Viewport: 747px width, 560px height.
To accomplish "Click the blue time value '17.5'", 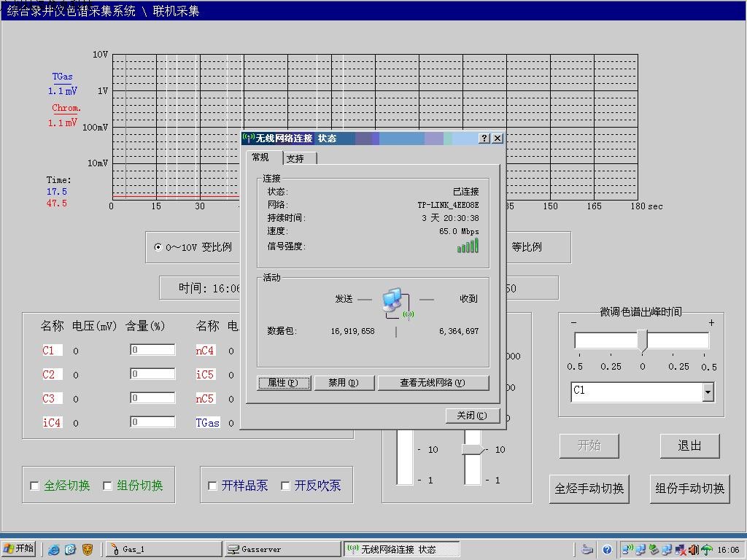I will pyautogui.click(x=57, y=192).
